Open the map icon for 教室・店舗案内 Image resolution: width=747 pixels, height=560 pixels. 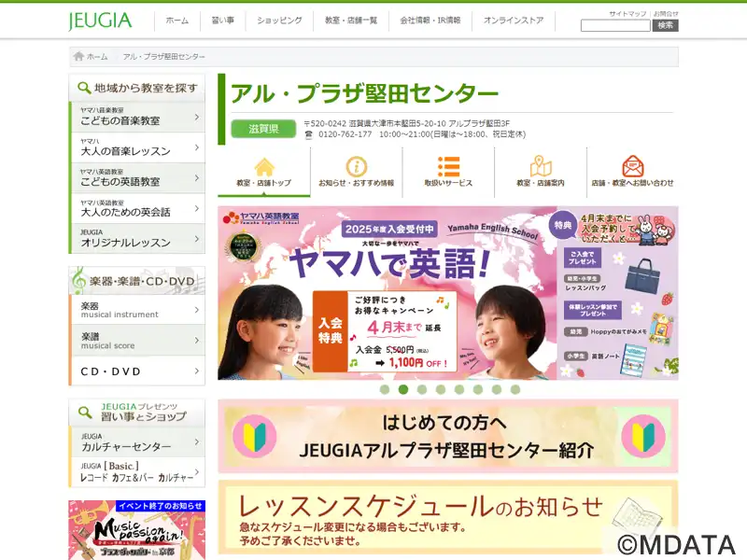click(541, 166)
